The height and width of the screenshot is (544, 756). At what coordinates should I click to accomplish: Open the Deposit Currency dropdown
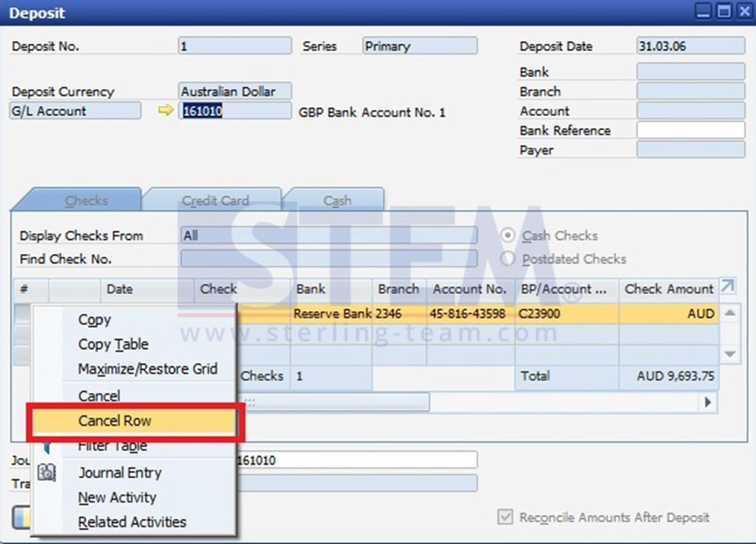(x=235, y=91)
